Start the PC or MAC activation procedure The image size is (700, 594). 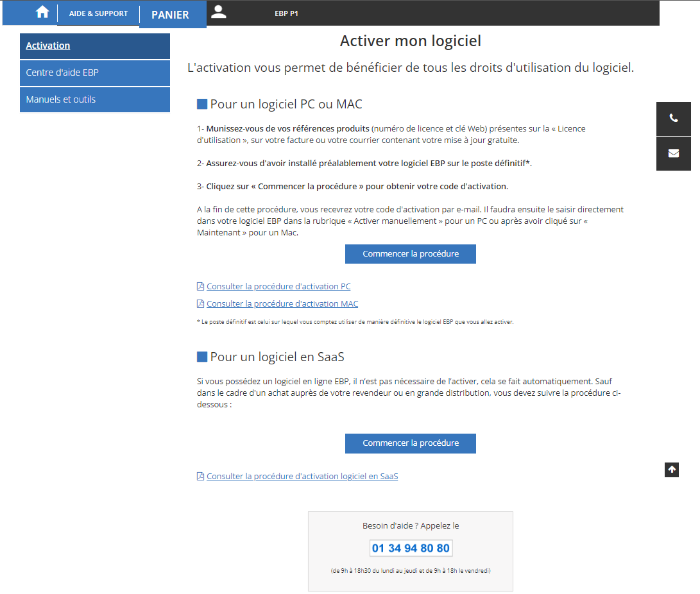410,254
